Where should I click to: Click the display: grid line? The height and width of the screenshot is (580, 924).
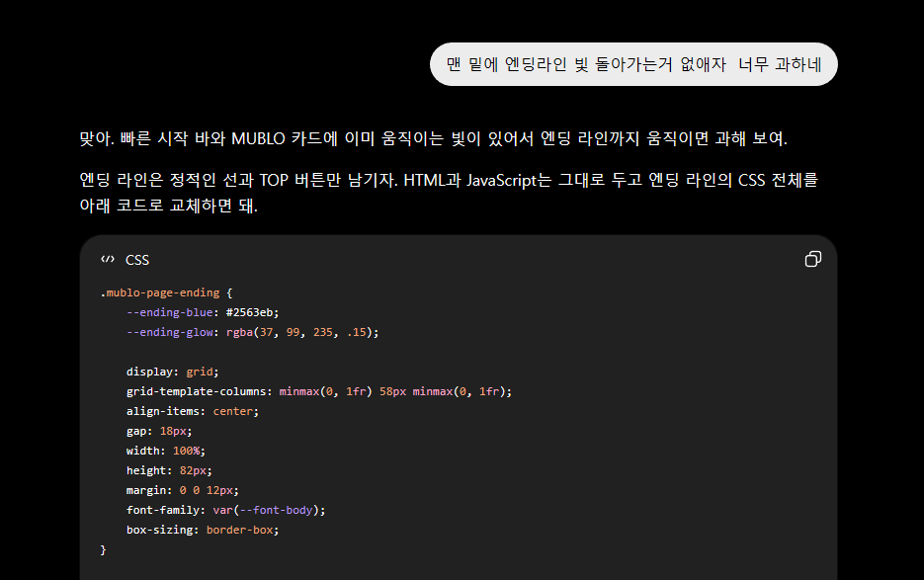point(172,372)
